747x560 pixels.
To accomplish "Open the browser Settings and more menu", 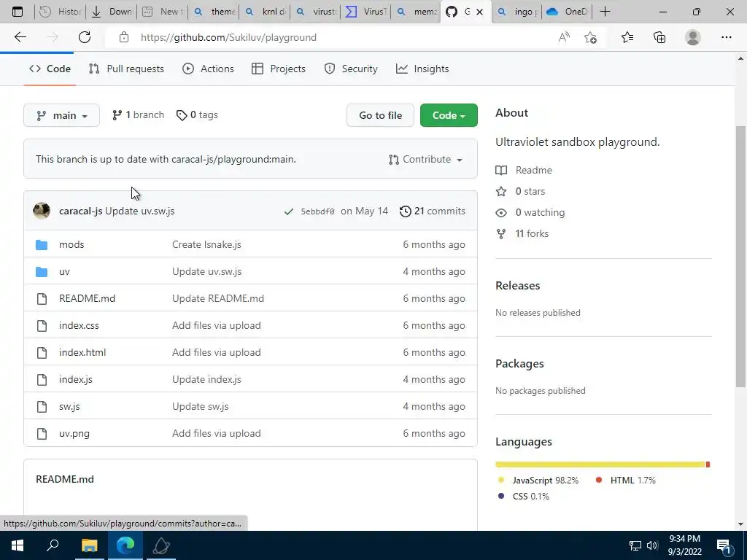I will point(726,37).
